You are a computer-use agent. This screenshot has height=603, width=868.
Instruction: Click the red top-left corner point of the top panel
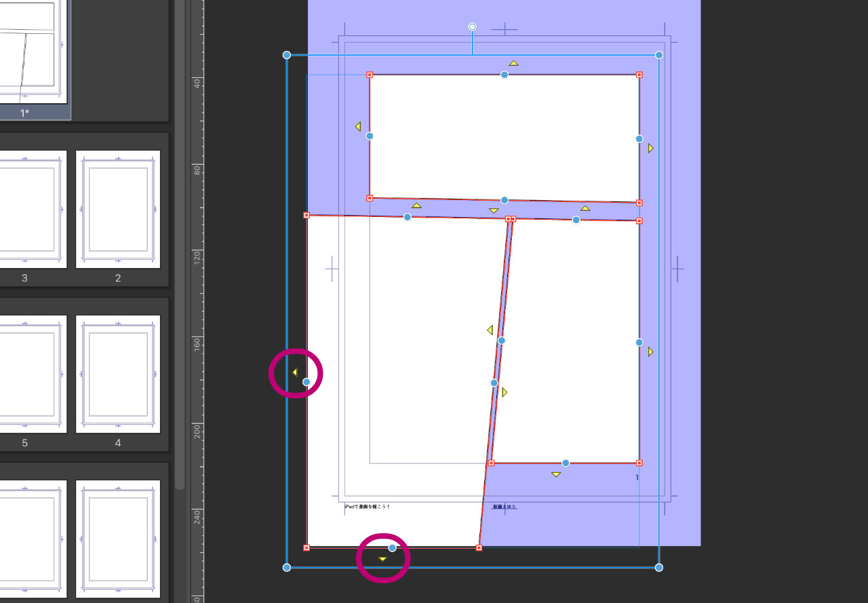click(370, 75)
